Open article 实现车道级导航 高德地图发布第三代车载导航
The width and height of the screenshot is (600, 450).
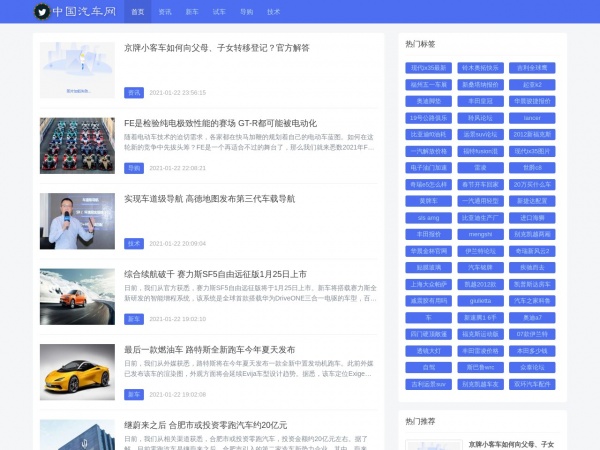209,199
